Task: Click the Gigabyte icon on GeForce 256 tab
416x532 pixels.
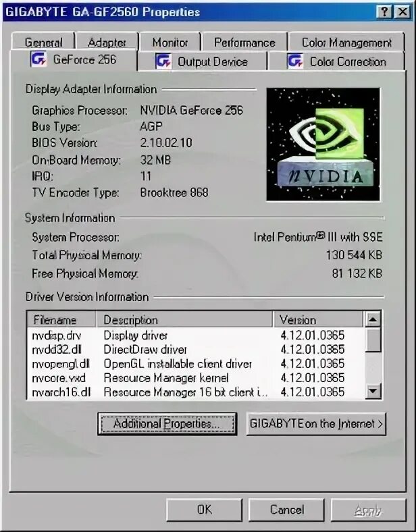Action: pyautogui.click(x=38, y=59)
